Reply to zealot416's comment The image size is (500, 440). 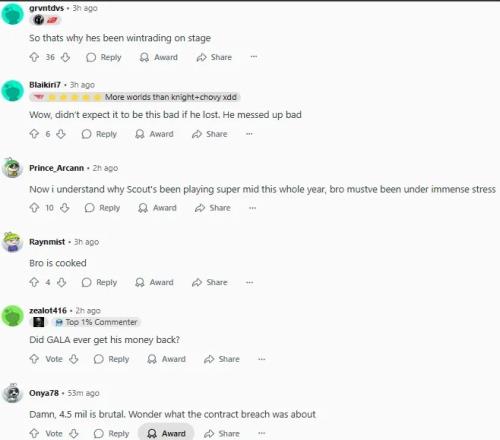111,359
